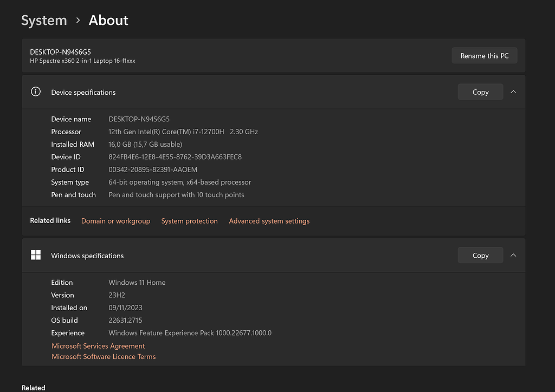Viewport: 555px width, 392px height.
Task: Click the Experience label
Action: (x=68, y=333)
